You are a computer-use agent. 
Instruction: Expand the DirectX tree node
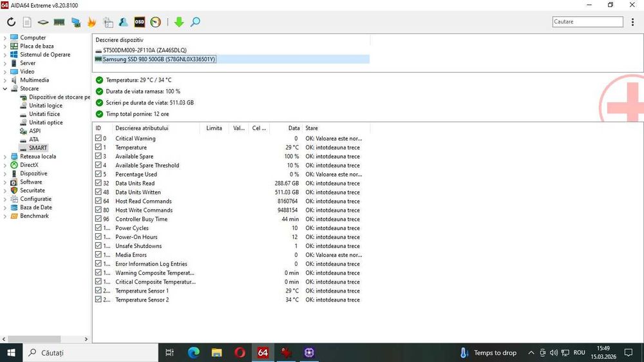point(5,165)
